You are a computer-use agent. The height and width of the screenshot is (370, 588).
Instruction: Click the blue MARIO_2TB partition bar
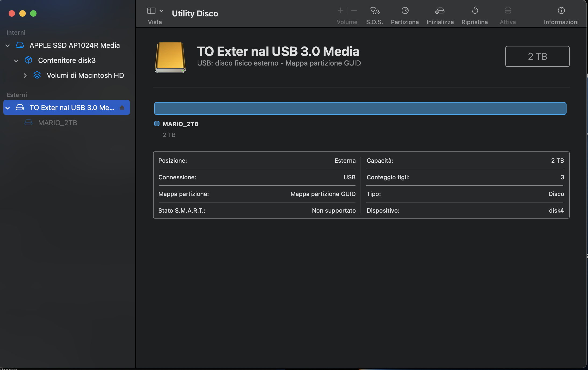(x=360, y=108)
